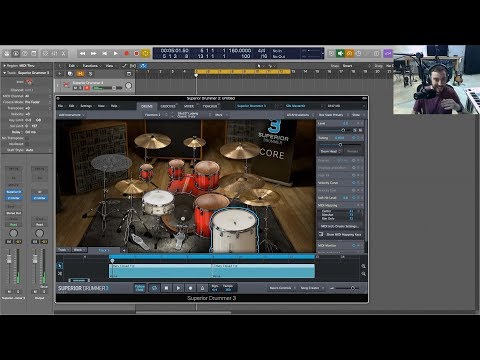Mute the Superior Drummer 3 track
The height and width of the screenshot is (360, 480).
tap(75, 88)
